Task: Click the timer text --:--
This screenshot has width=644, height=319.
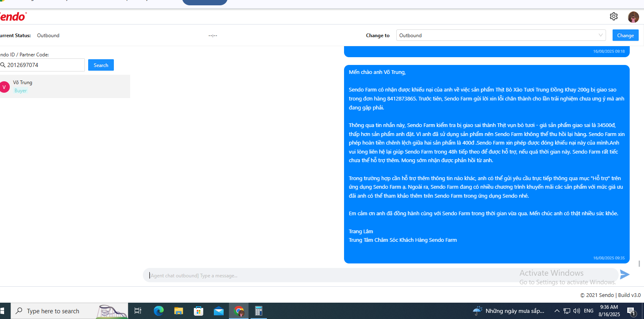Action: pos(213,36)
